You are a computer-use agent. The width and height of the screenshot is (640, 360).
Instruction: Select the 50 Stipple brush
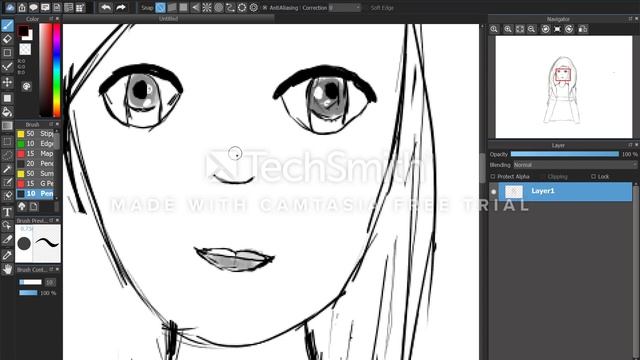coord(35,133)
